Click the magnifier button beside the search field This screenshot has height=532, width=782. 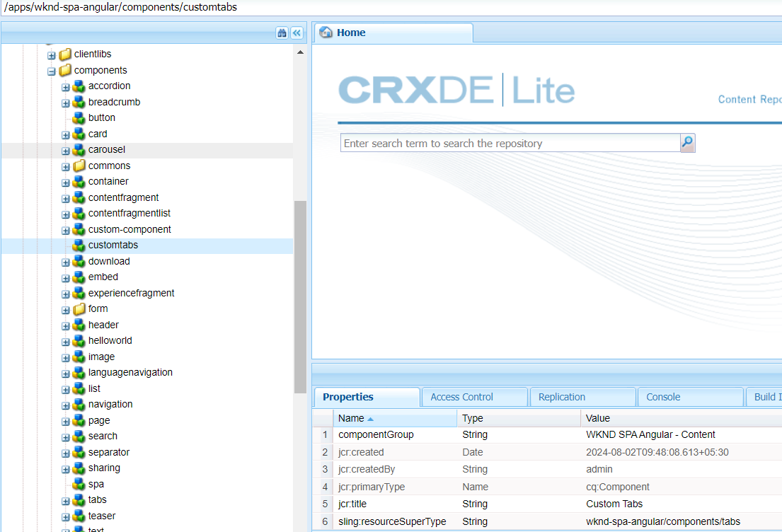tap(686, 142)
